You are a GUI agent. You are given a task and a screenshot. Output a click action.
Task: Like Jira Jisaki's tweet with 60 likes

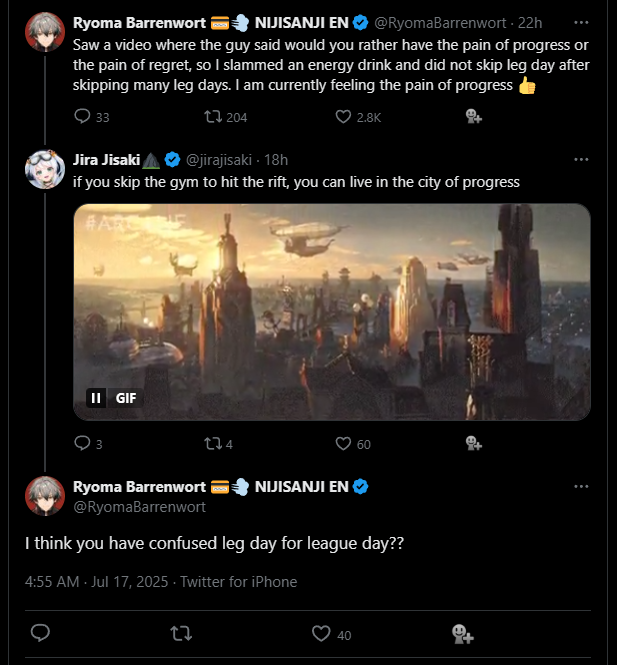pos(343,444)
